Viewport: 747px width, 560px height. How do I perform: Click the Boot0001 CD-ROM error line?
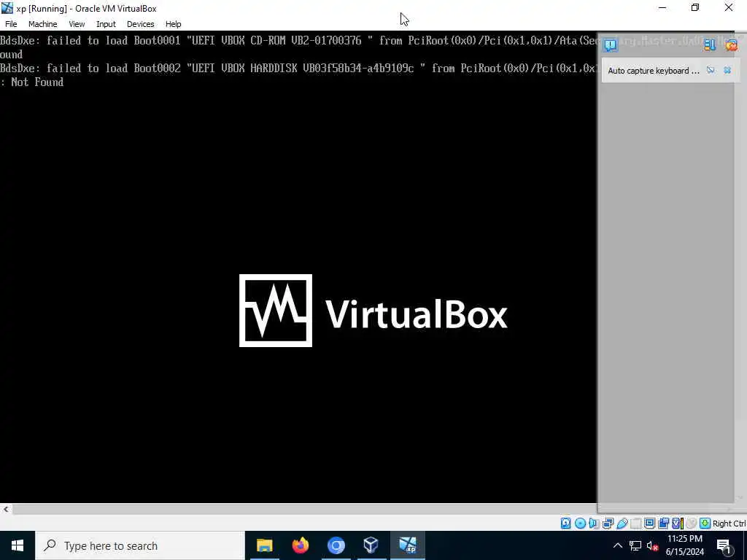coord(298,41)
